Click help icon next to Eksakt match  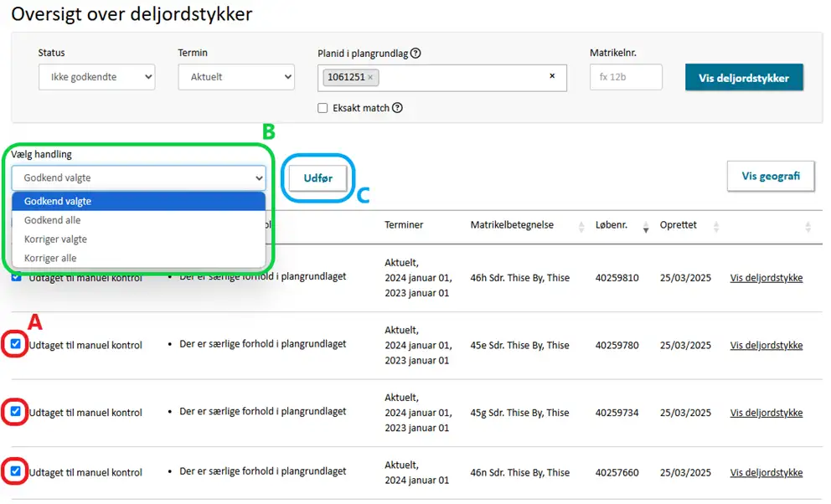tap(397, 108)
